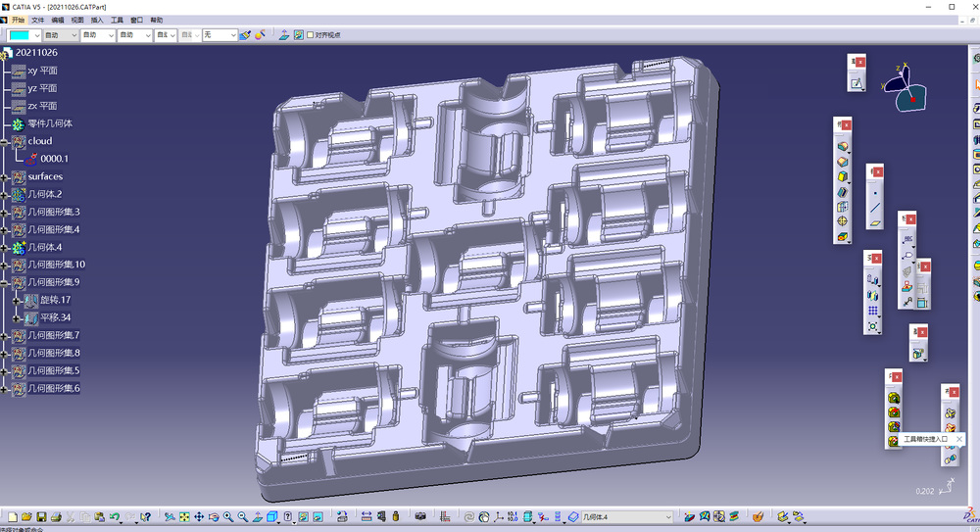Expand the 旋转.17 tree node
The height and width of the screenshot is (532, 980).
click(x=17, y=301)
